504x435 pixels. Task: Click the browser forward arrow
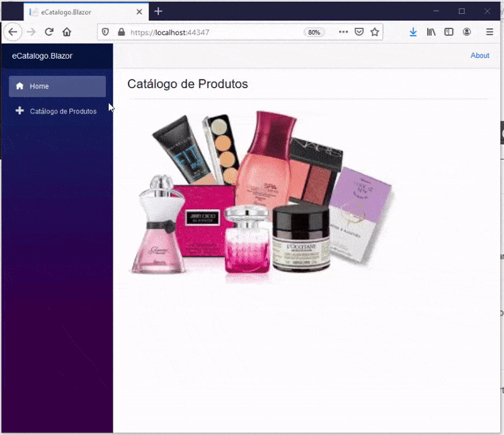coord(31,32)
